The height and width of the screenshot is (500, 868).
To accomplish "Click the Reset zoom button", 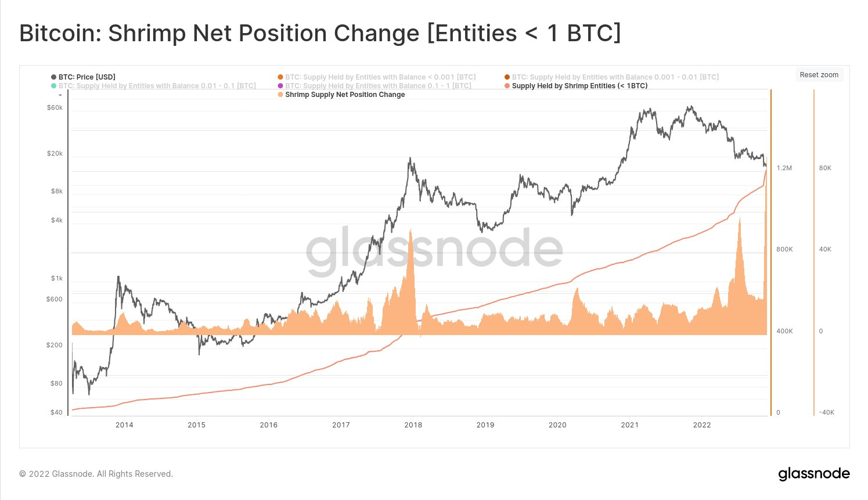I will pyautogui.click(x=819, y=75).
